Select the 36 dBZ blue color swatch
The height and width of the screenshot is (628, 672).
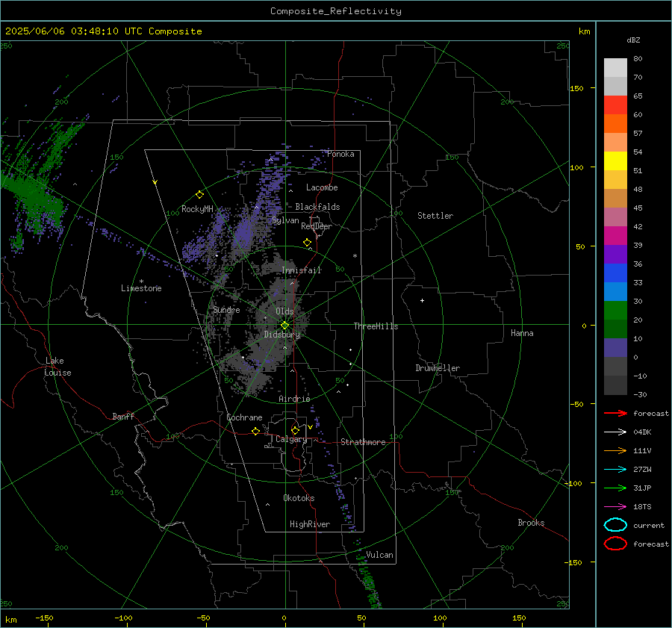click(615, 273)
